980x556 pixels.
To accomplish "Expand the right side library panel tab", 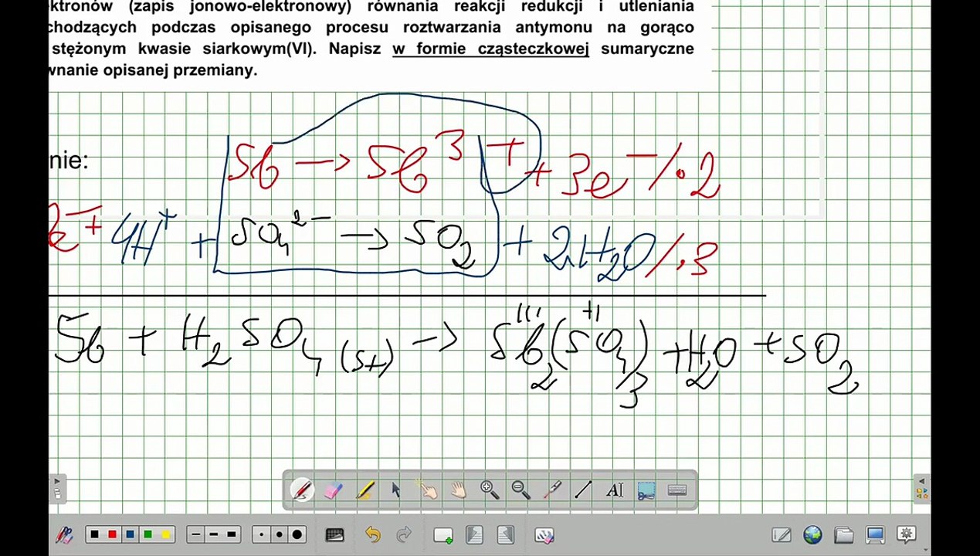I will click(921, 488).
